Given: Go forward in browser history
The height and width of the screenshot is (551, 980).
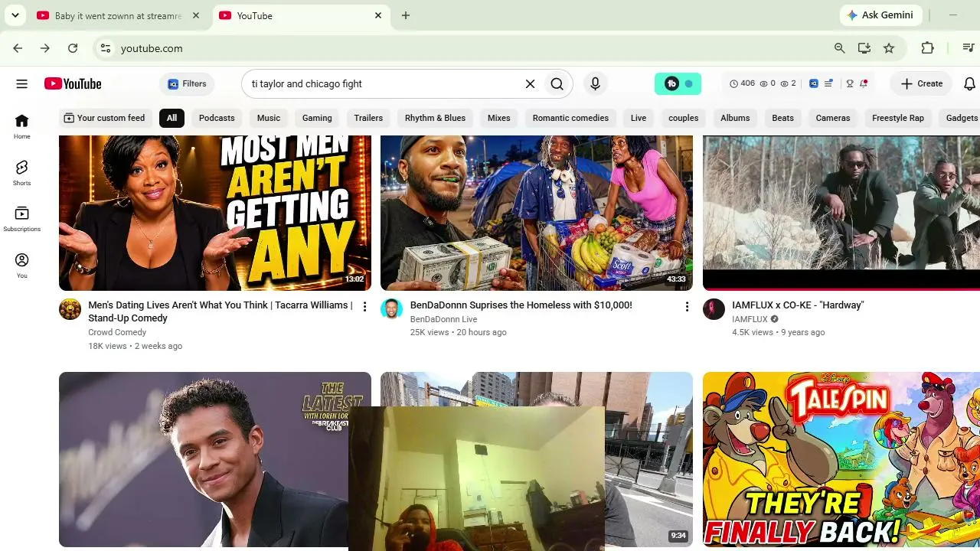Looking at the screenshot, I should (x=45, y=48).
